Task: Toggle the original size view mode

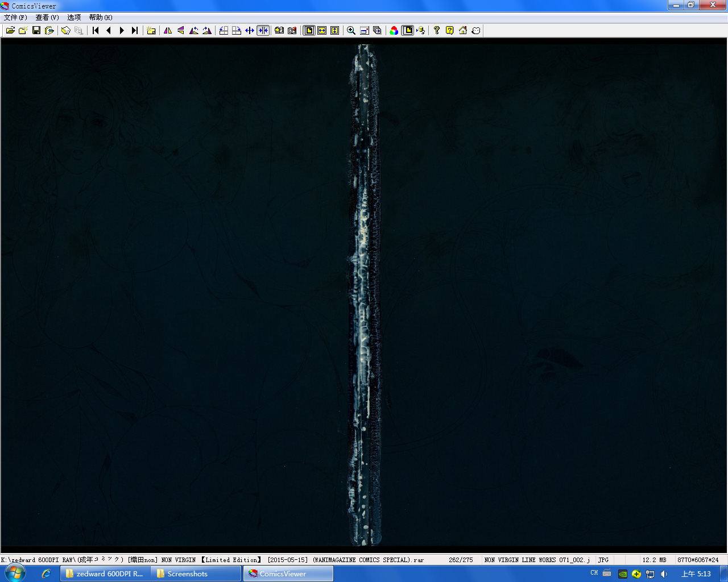Action: click(x=309, y=31)
